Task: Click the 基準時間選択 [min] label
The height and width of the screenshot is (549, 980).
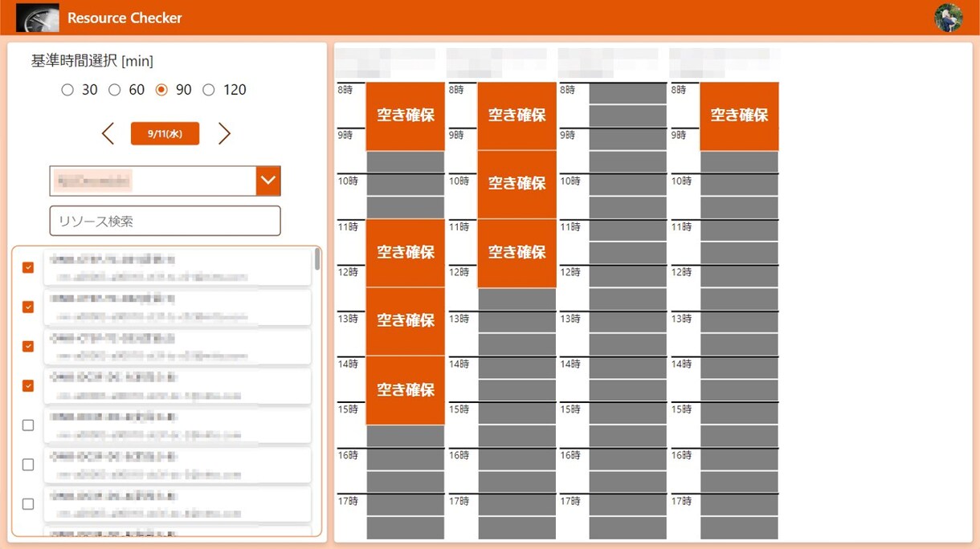Action: pos(92,61)
